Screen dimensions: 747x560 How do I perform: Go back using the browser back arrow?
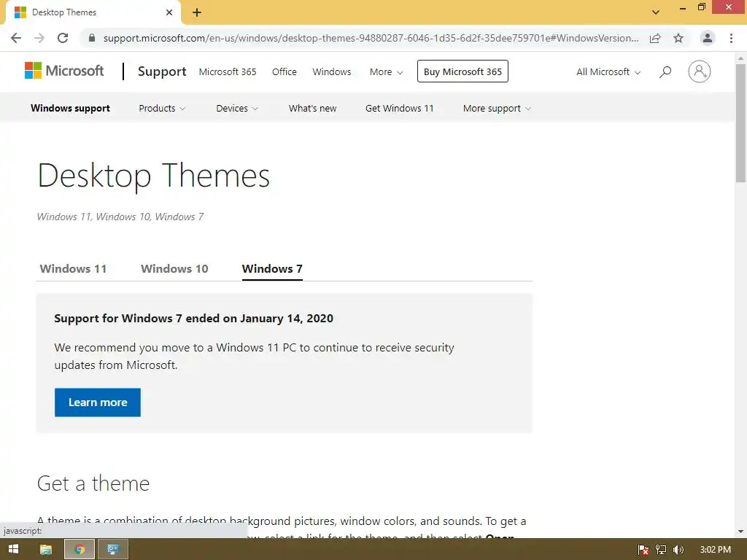[x=16, y=38]
